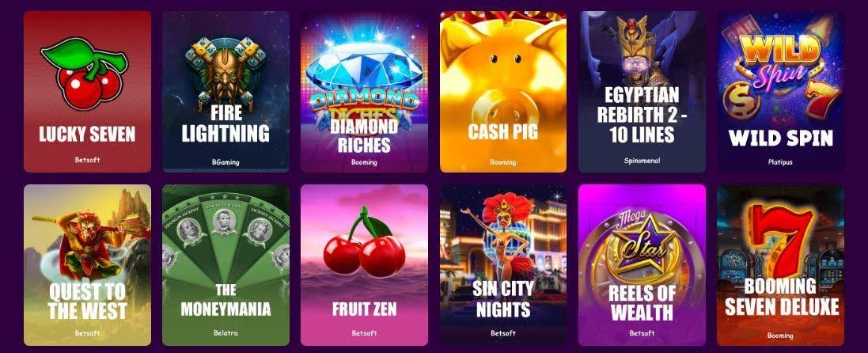The height and width of the screenshot is (353, 868).
Task: Open Booming Seven Deluxe slot
Action: tap(780, 265)
